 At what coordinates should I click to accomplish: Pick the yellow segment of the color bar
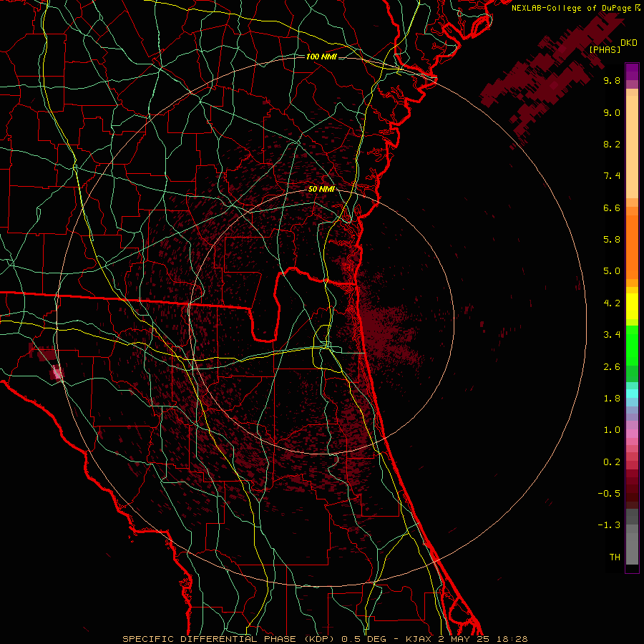click(x=632, y=306)
